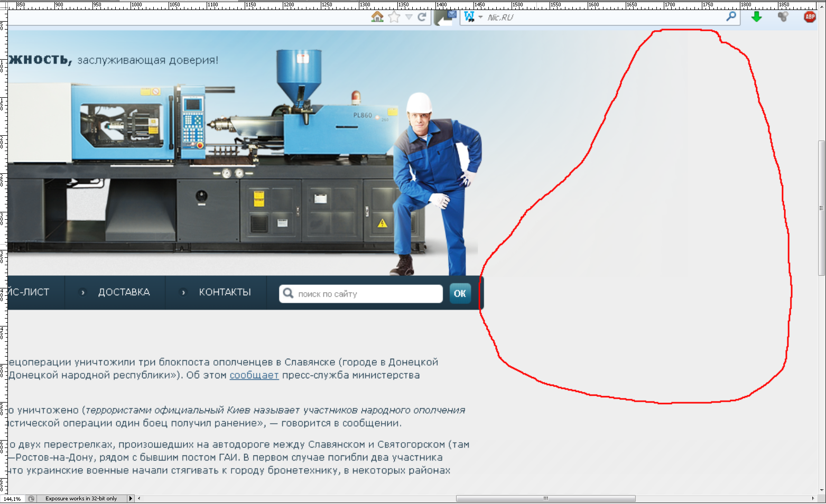The width and height of the screenshot is (826, 504).
Task: Click the horizontal scrollbar thumb at bottom
Action: (545, 498)
